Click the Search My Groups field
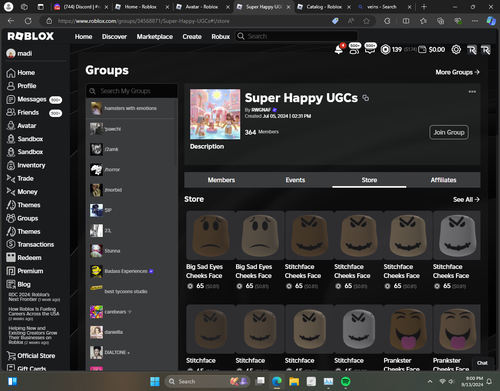 click(x=132, y=91)
